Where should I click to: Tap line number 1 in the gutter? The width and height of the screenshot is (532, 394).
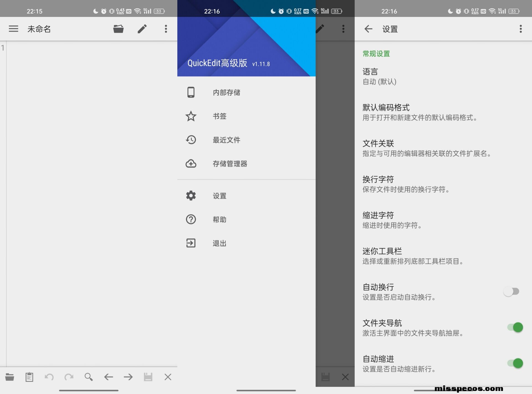coord(3,48)
